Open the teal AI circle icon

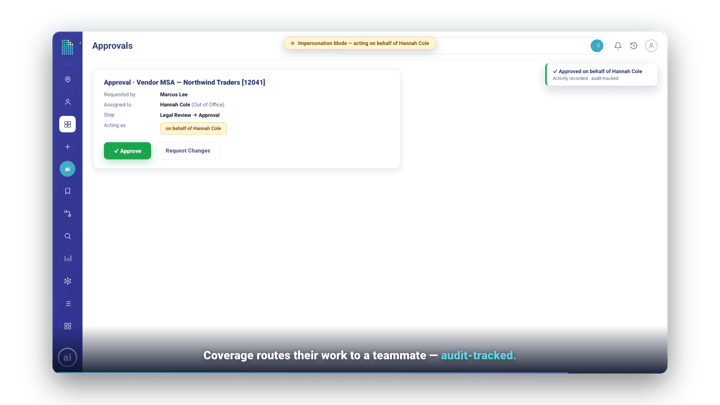[x=68, y=169]
